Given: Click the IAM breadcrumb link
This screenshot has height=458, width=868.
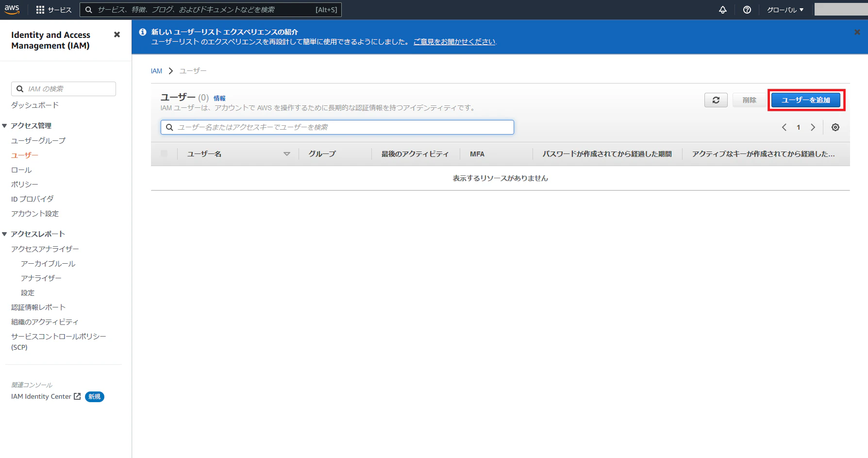Looking at the screenshot, I should click(156, 71).
